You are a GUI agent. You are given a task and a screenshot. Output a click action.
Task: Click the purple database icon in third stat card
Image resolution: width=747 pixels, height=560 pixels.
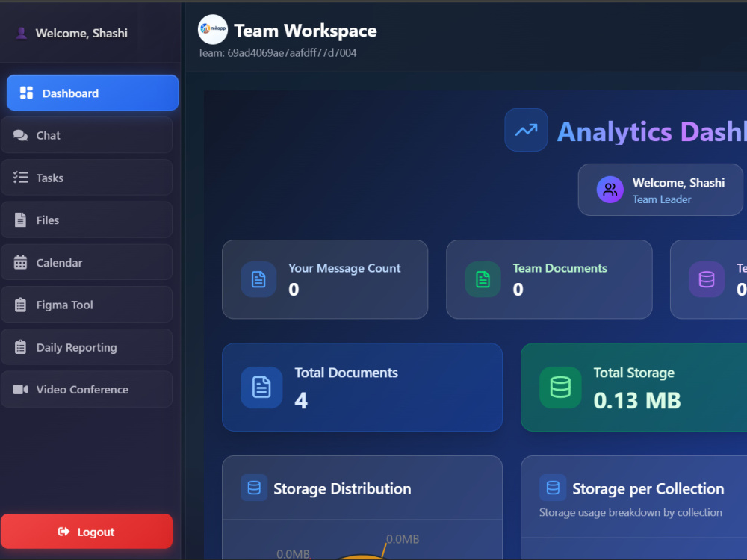point(707,279)
